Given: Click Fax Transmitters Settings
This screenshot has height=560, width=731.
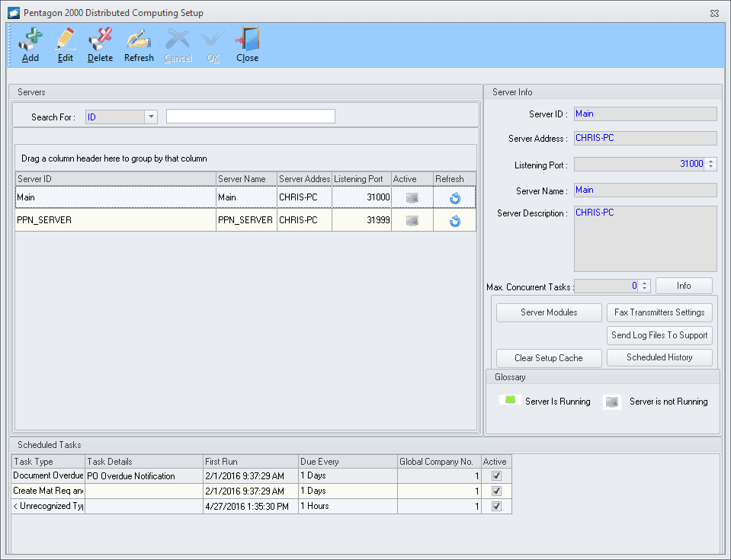Looking at the screenshot, I should click(659, 312).
